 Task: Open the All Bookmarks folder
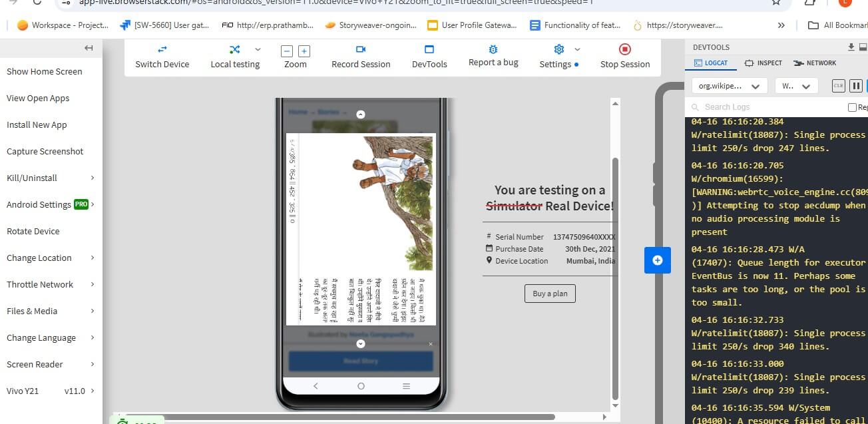837,25
